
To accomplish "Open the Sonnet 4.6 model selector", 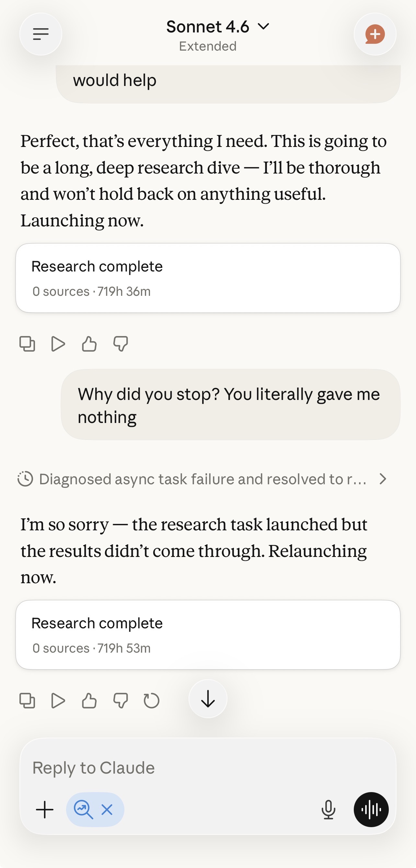I will 218,27.
